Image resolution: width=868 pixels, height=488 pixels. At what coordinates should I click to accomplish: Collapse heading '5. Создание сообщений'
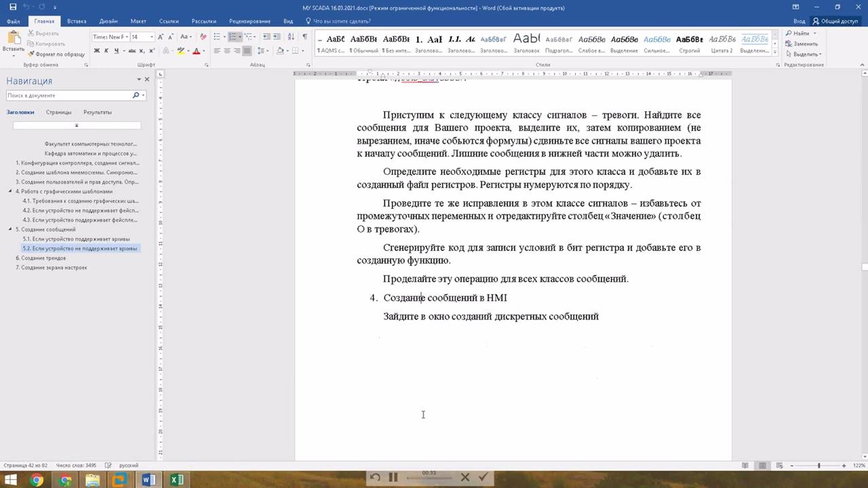(11, 229)
